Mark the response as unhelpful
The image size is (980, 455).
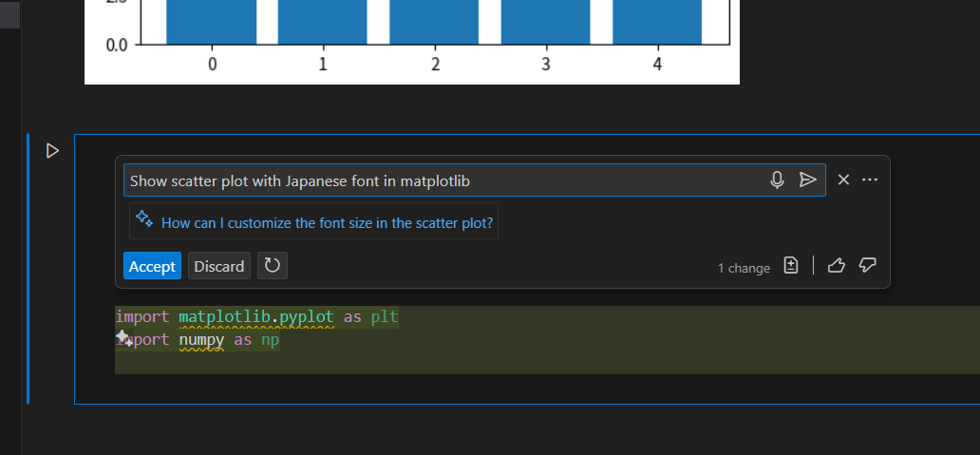click(x=867, y=266)
